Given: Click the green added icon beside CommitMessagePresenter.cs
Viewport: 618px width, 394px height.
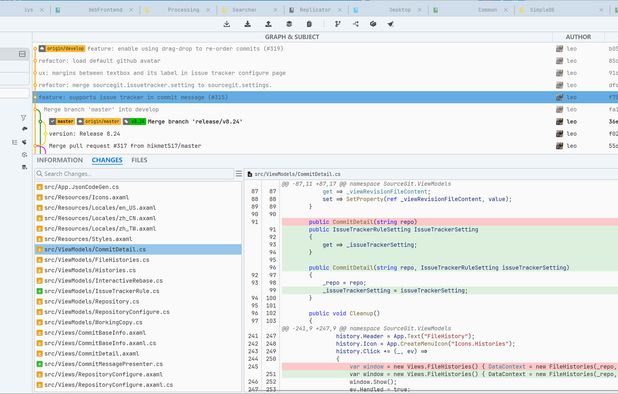Looking at the screenshot, I should coord(39,364).
